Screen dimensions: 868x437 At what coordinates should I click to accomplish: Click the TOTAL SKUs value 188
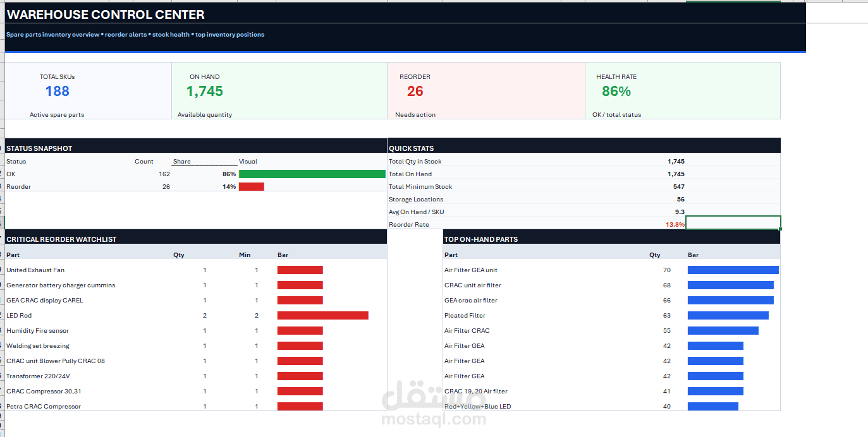click(57, 91)
